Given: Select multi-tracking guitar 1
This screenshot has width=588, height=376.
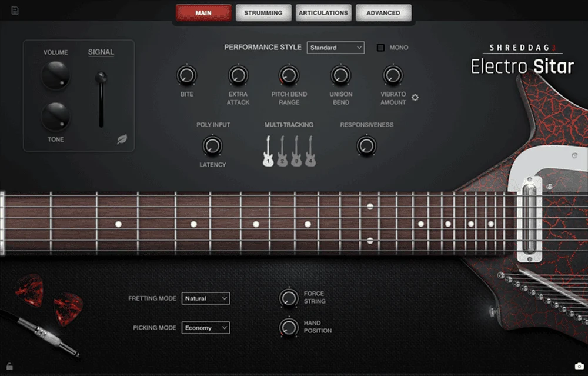Looking at the screenshot, I should [268, 151].
